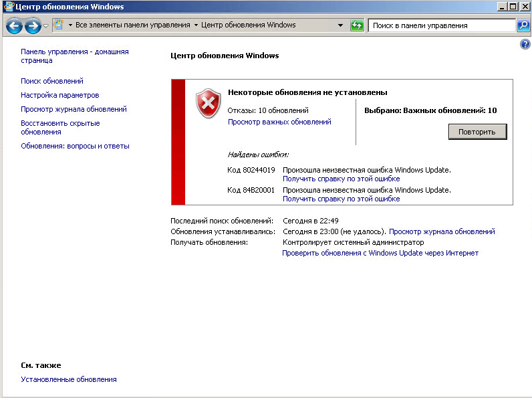532x398 pixels.
Task: Click the "Повторить" button
Action: (477, 132)
